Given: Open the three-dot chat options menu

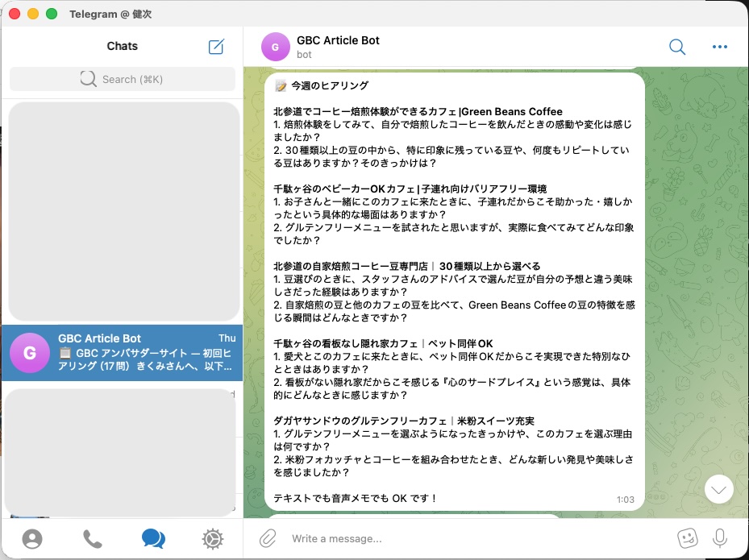Looking at the screenshot, I should [719, 47].
